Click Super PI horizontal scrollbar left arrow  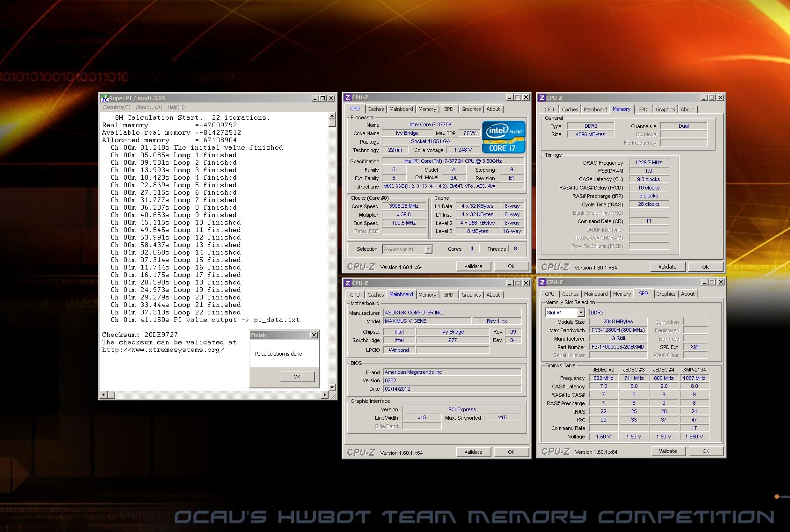point(104,395)
